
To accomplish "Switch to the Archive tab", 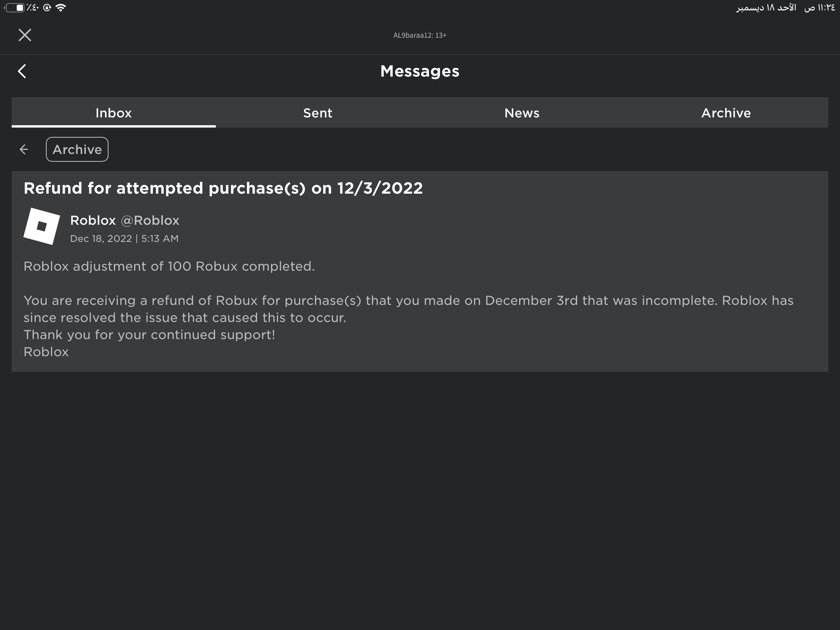I will 726,113.
